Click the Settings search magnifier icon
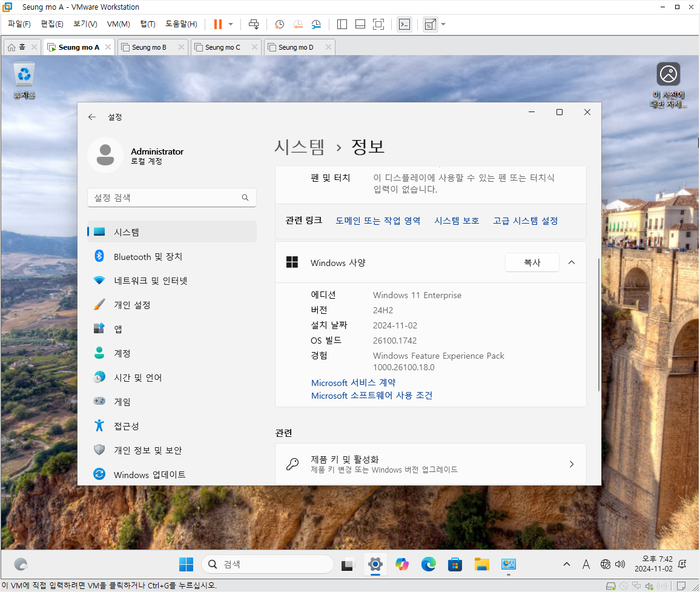Screen dimensions: 700x592 (x=245, y=198)
